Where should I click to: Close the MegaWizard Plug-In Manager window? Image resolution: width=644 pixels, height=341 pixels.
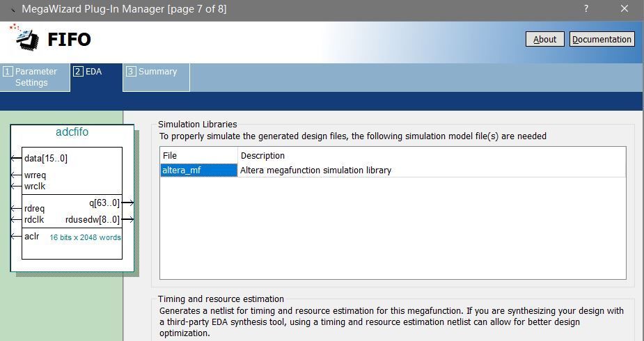pos(624,9)
